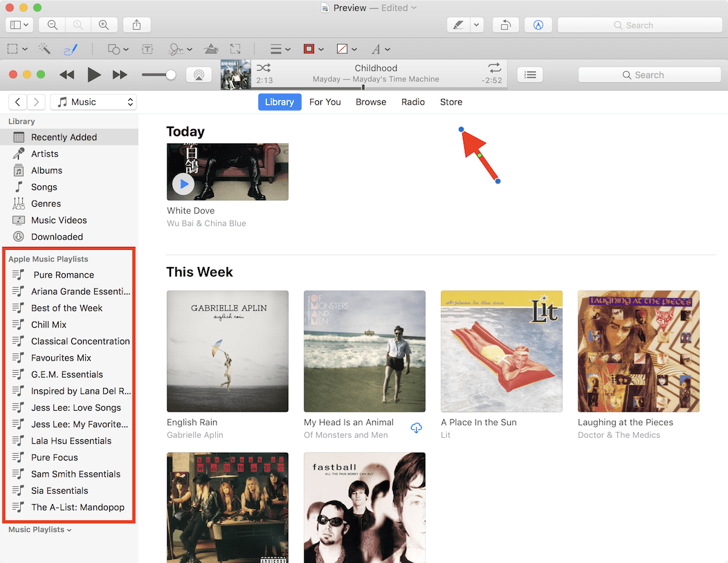This screenshot has width=728, height=563.
Task: Click the AirPlay icon in iTunes
Action: (199, 75)
